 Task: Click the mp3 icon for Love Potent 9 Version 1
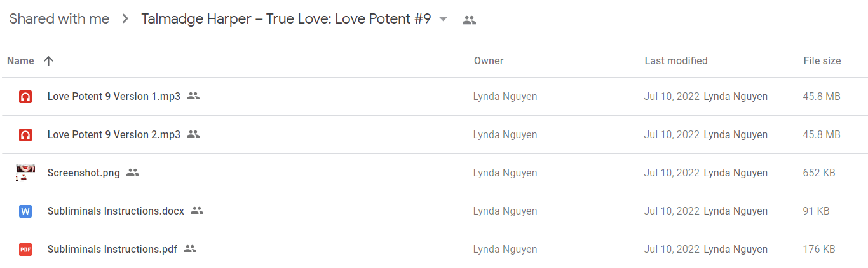click(x=25, y=97)
